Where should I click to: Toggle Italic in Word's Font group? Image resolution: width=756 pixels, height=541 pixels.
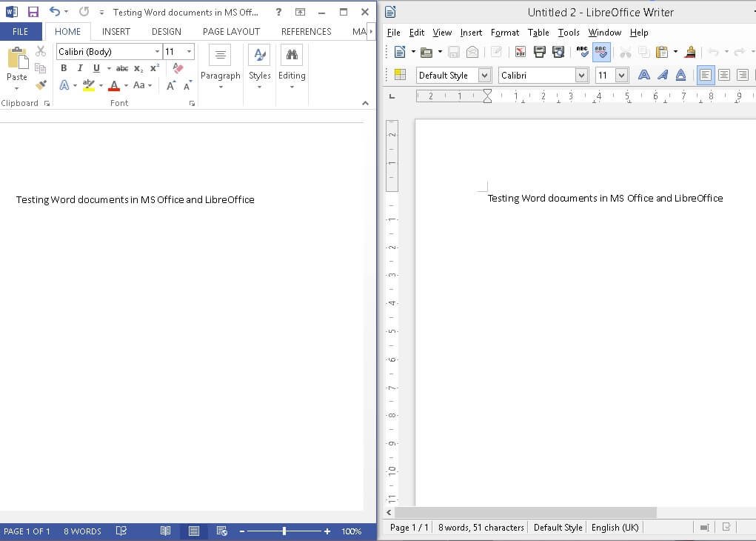[x=80, y=68]
